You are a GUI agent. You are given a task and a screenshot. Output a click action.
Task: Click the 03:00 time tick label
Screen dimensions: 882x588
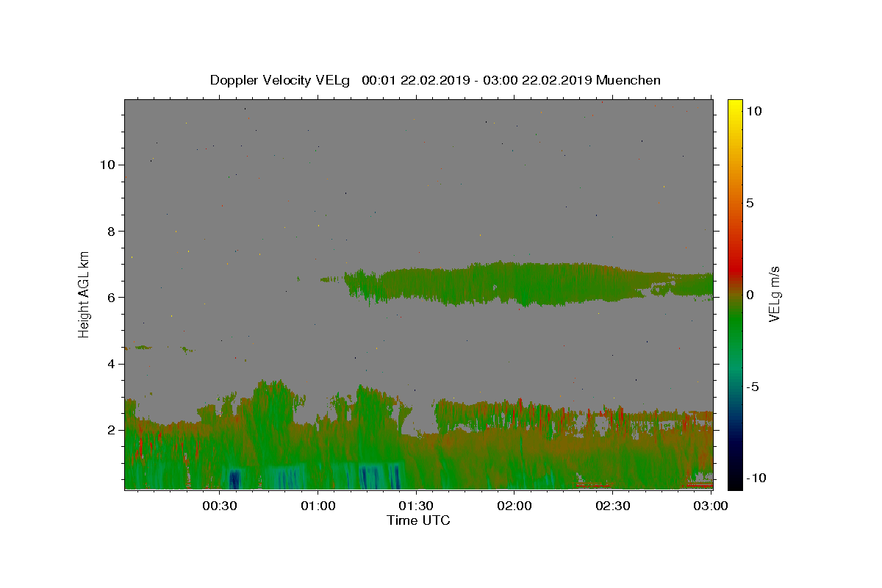click(711, 506)
